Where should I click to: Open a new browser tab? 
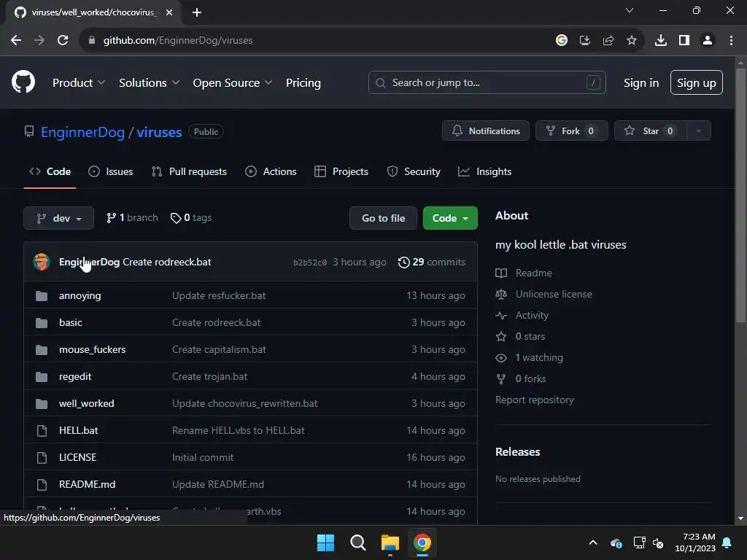[197, 12]
